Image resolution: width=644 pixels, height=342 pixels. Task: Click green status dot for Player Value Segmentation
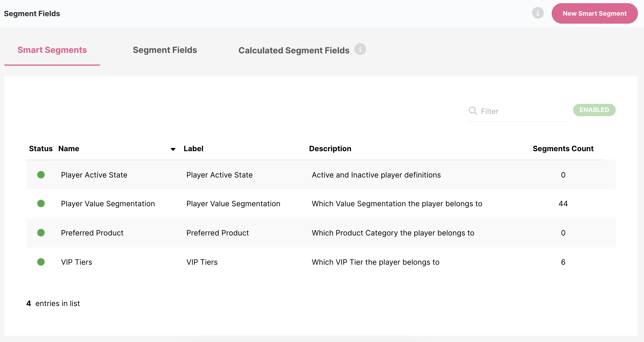point(41,203)
